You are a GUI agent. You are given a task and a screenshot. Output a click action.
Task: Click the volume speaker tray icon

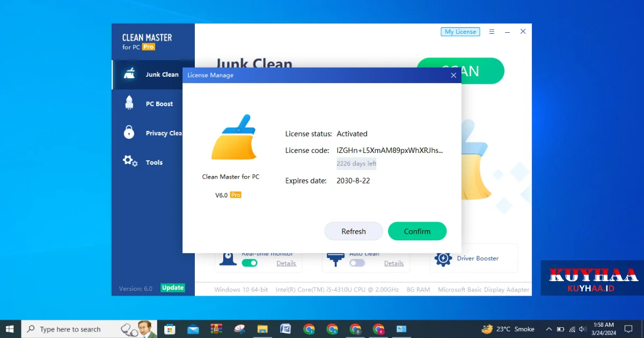pos(583,329)
